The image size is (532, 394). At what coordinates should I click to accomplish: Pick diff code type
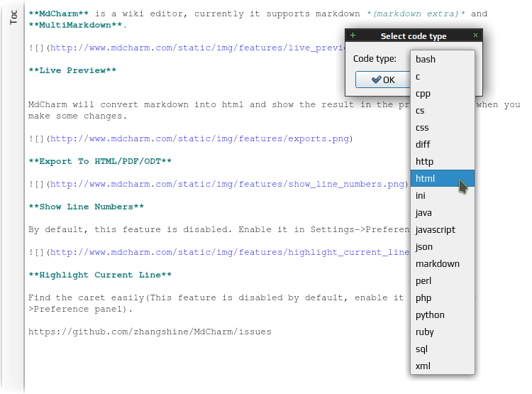coord(443,144)
